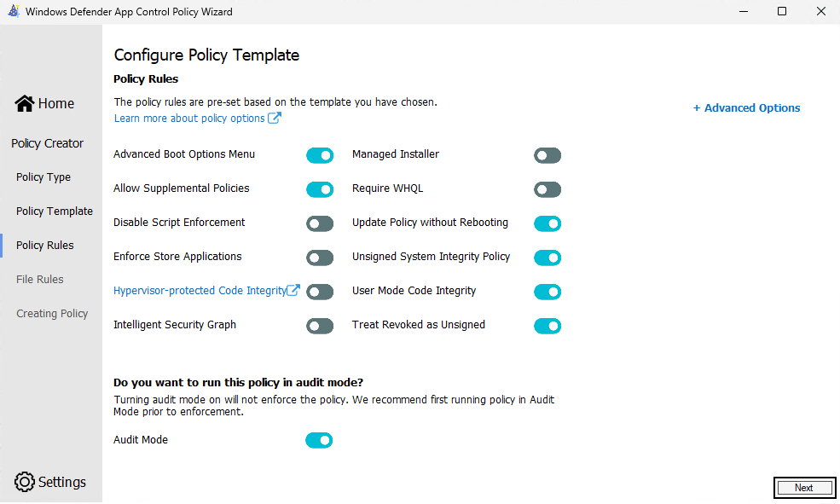Image resolution: width=840 pixels, height=504 pixels.
Task: Select Policy Template in sidebar
Action: click(x=55, y=211)
